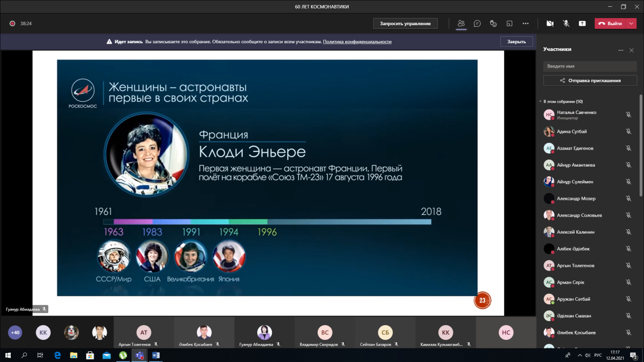Image resolution: width=644 pixels, height=362 pixels.
Task: Select the НС avatar tile in strip
Action: click(506, 332)
